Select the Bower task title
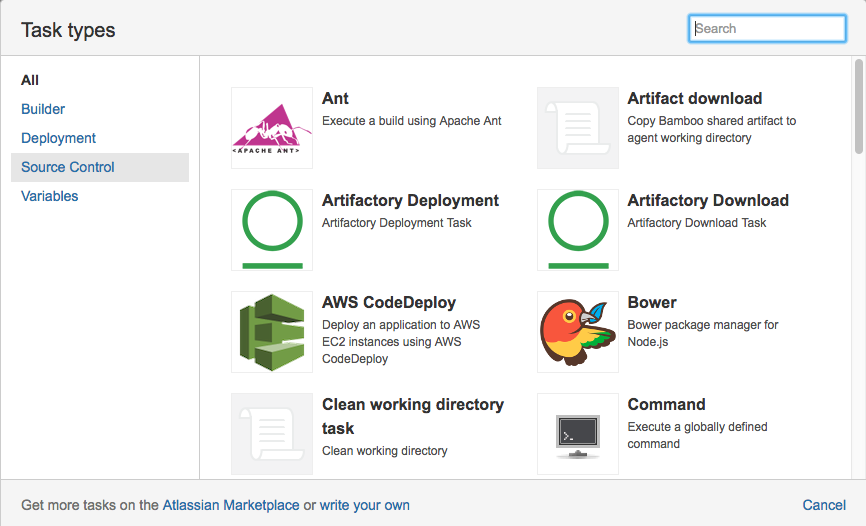The width and height of the screenshot is (866, 526). click(x=652, y=302)
